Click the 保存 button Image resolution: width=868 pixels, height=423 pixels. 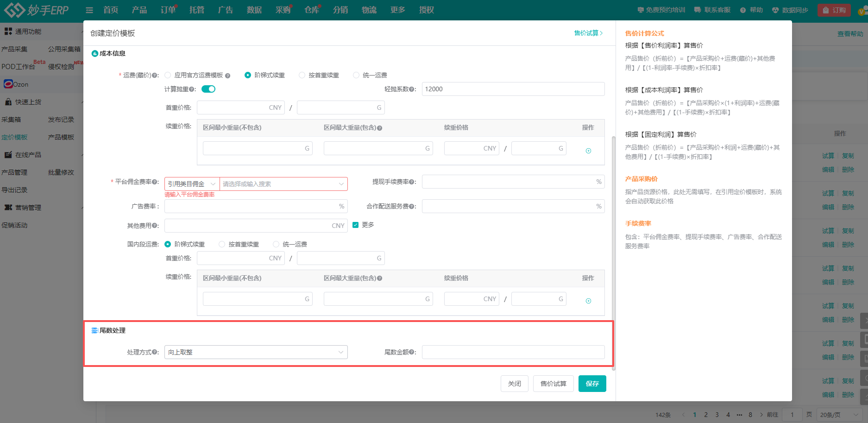(592, 384)
